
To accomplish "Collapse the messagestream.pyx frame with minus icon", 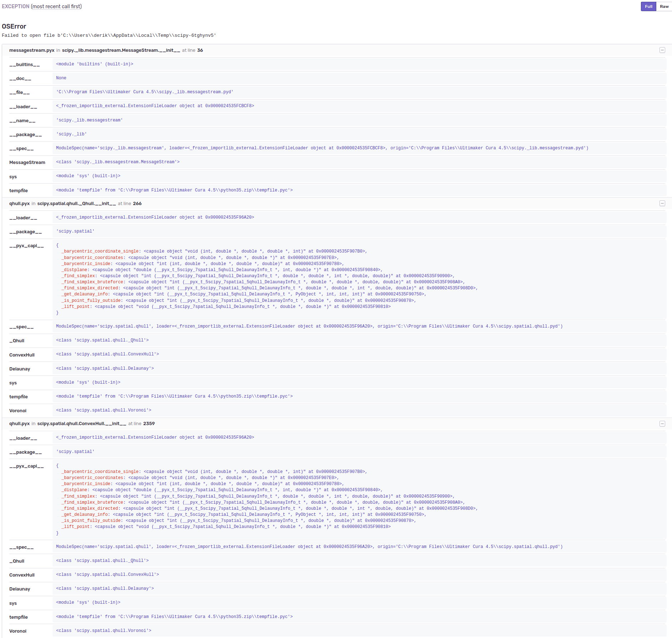I will [663, 50].
